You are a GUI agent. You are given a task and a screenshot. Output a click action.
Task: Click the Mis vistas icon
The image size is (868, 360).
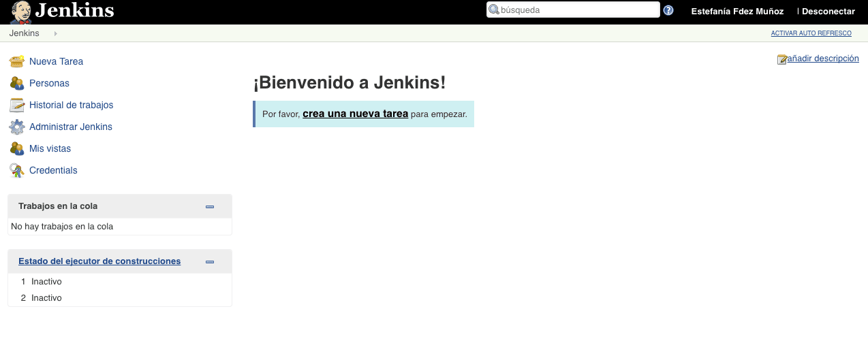[17, 148]
